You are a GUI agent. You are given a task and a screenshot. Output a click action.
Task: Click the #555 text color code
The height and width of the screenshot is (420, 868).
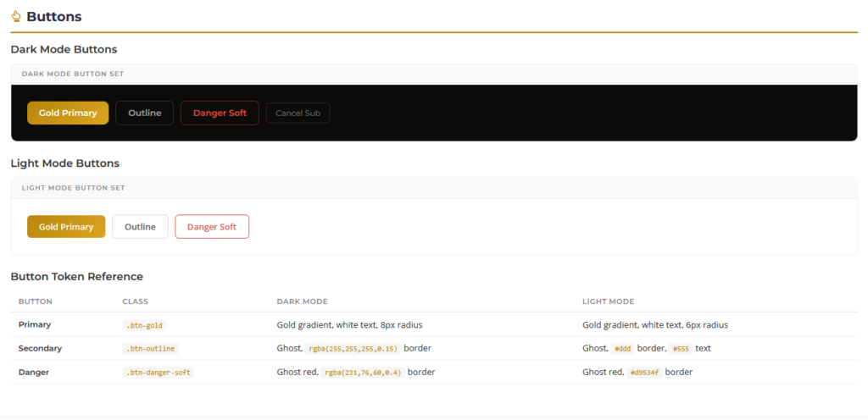click(x=680, y=348)
